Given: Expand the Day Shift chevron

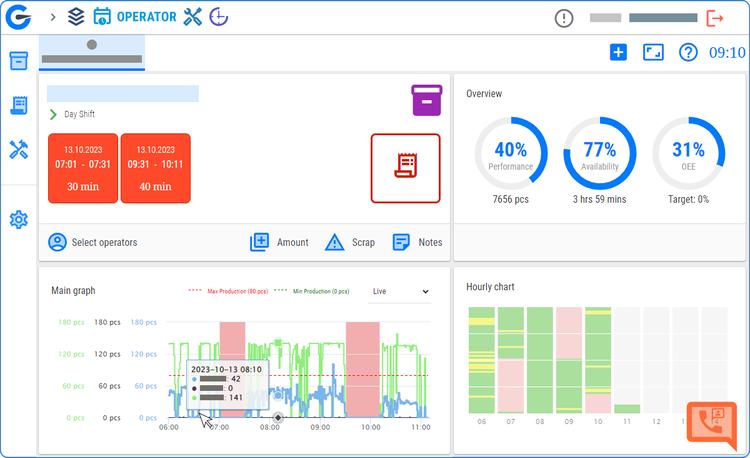Looking at the screenshot, I should pos(54,114).
